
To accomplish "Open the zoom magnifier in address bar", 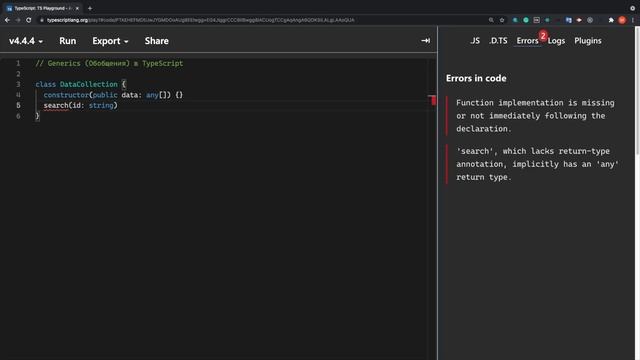I will [491, 20].
